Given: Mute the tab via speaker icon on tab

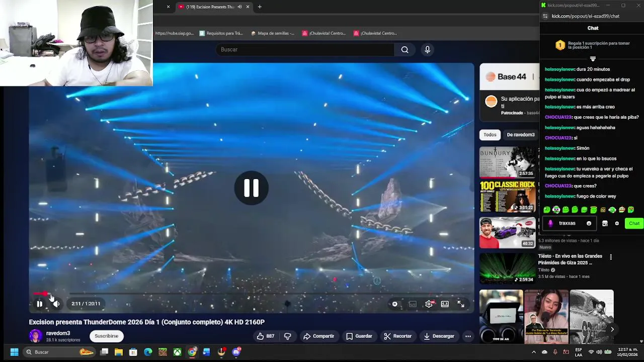Looking at the screenshot, I should pos(239,7).
